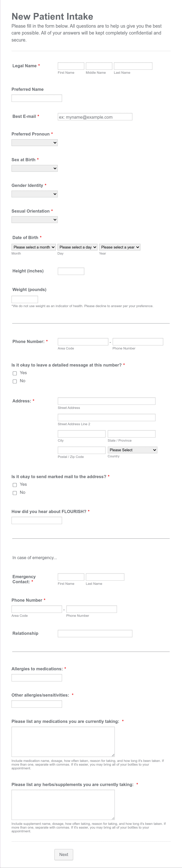Open the Preferred Pronoun dropdown
The height and width of the screenshot is (868, 182).
coord(34,142)
